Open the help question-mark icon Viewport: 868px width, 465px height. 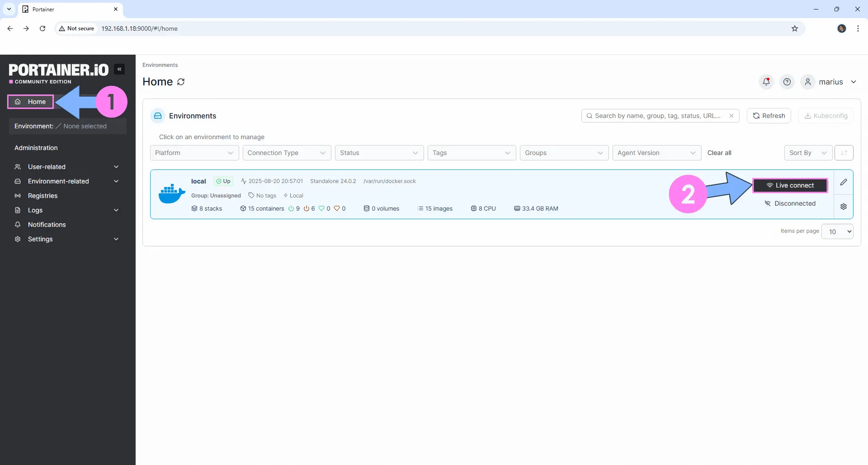point(788,82)
